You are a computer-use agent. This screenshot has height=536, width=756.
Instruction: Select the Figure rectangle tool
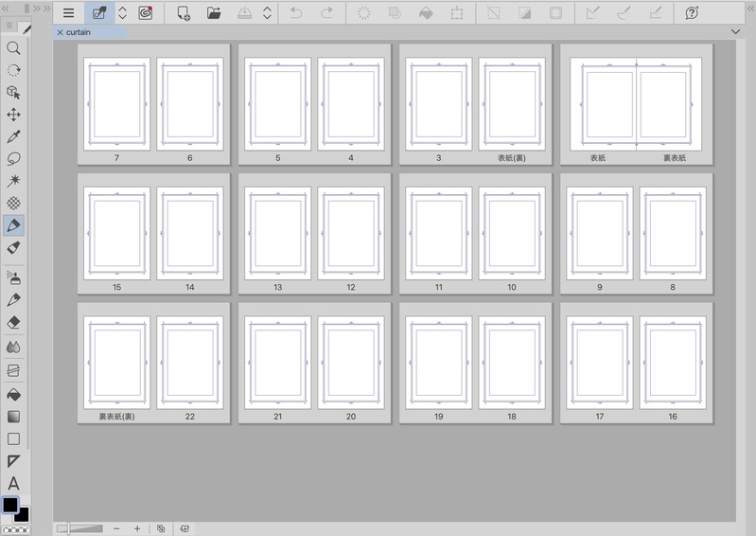point(13,439)
